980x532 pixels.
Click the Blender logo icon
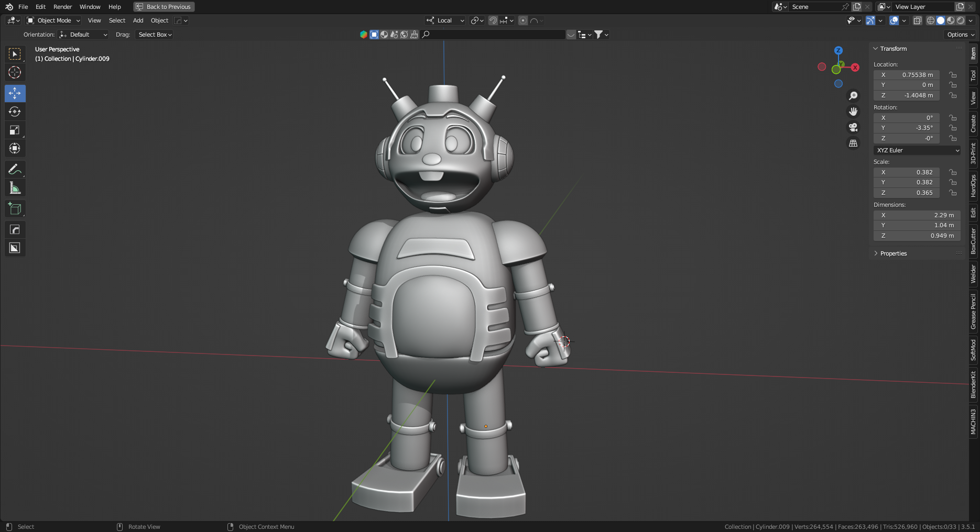coord(9,7)
